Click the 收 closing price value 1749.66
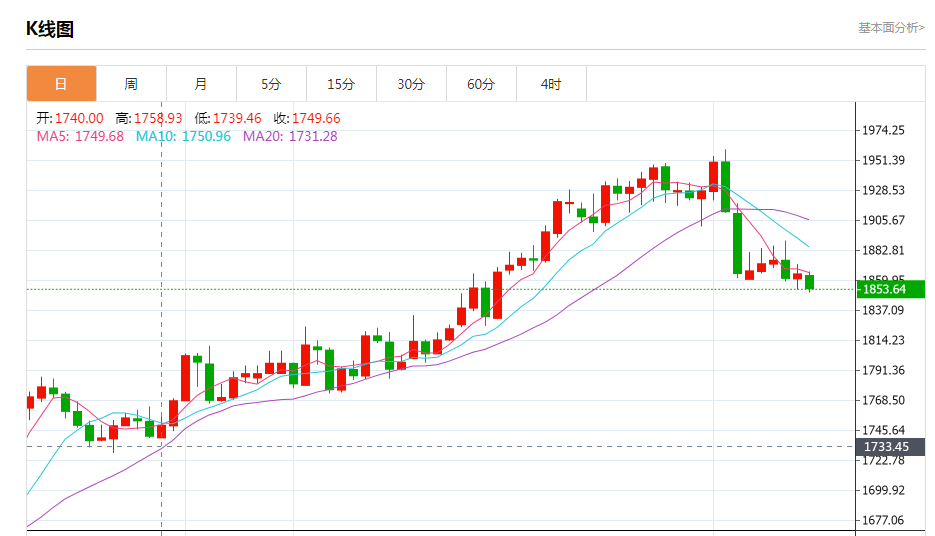 (316, 118)
